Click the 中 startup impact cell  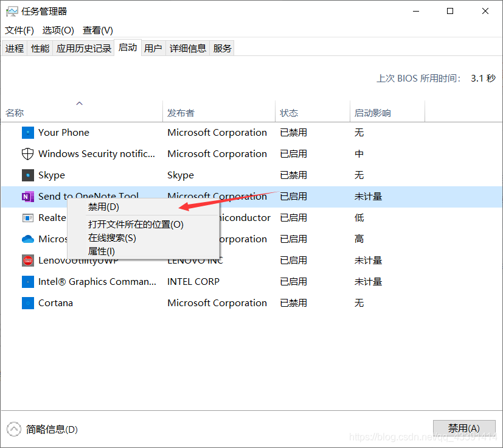359,154
